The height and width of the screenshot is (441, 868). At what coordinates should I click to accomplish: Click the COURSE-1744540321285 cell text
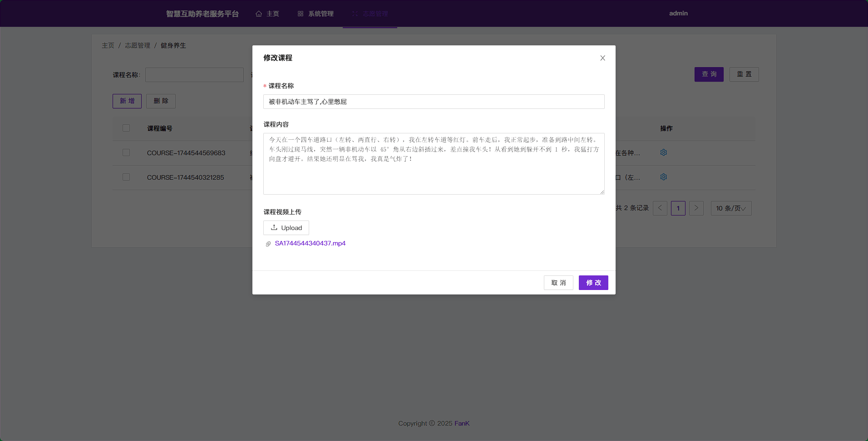tap(185, 177)
